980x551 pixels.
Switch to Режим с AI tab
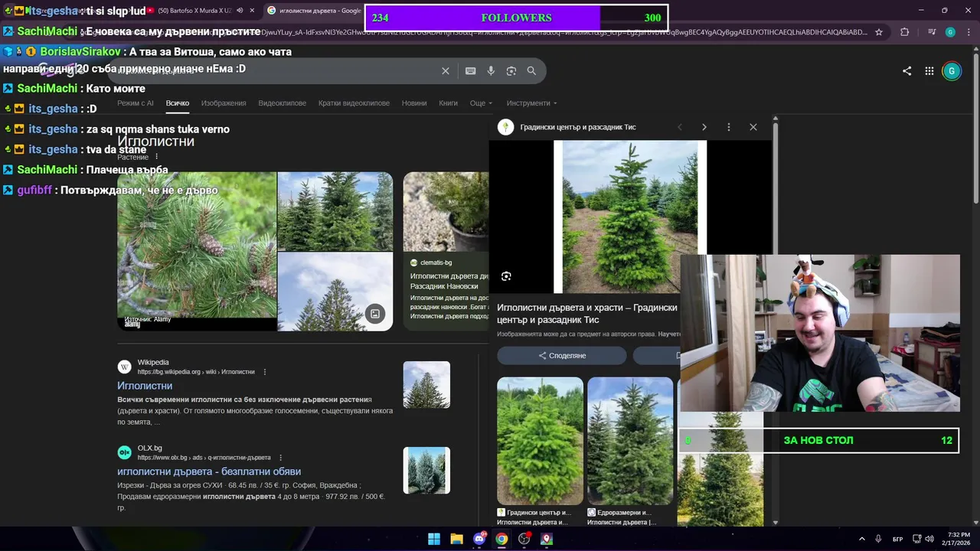(135, 103)
